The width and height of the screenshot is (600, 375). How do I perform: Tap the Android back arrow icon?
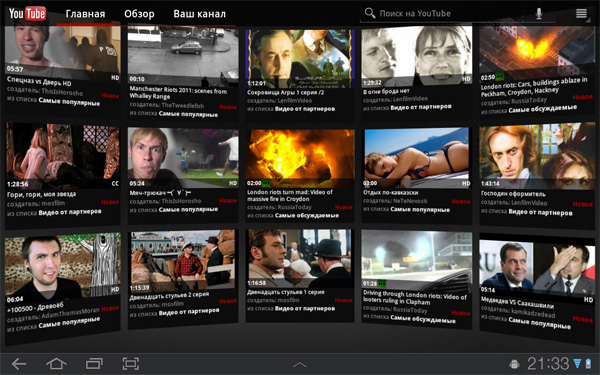click(x=19, y=363)
